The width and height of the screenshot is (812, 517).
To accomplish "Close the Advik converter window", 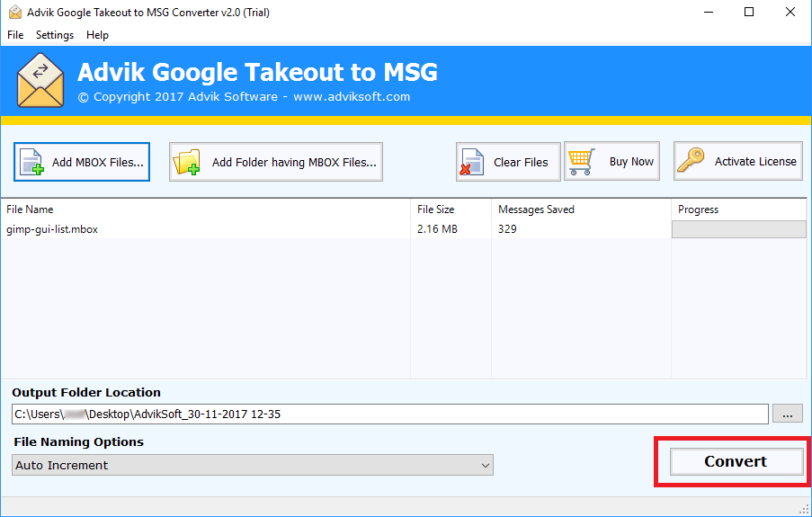I will click(x=790, y=12).
